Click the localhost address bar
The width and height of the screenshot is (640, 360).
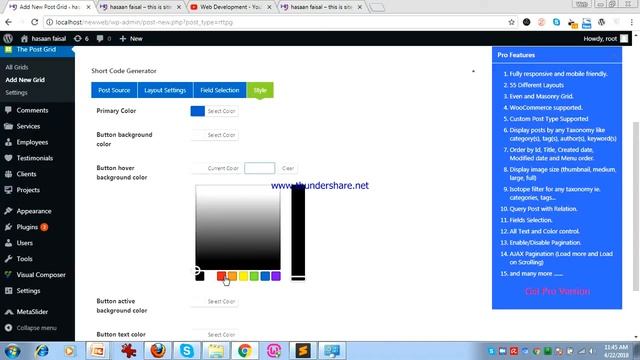coord(278,22)
